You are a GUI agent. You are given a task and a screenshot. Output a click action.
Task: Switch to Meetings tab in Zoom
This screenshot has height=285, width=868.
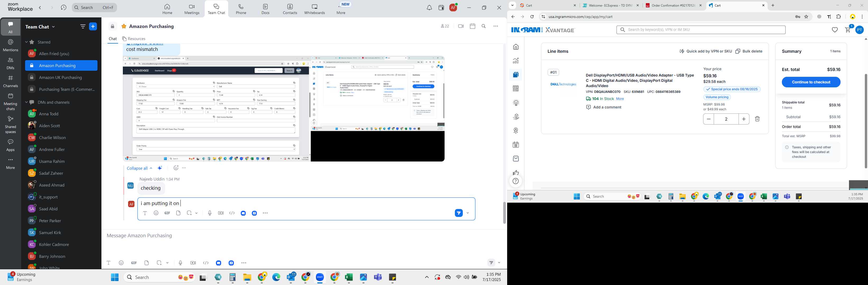[x=192, y=9]
